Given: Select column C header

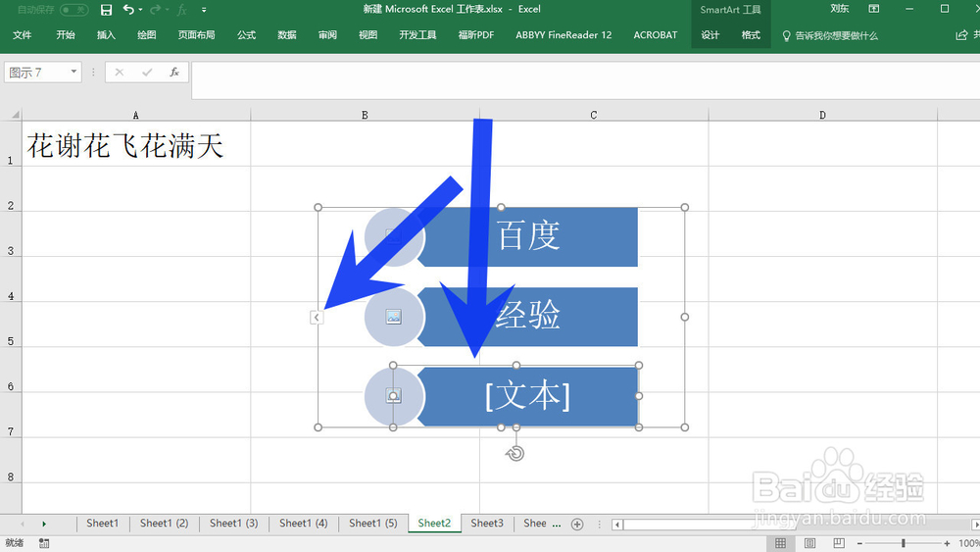Looking at the screenshot, I should (x=594, y=115).
